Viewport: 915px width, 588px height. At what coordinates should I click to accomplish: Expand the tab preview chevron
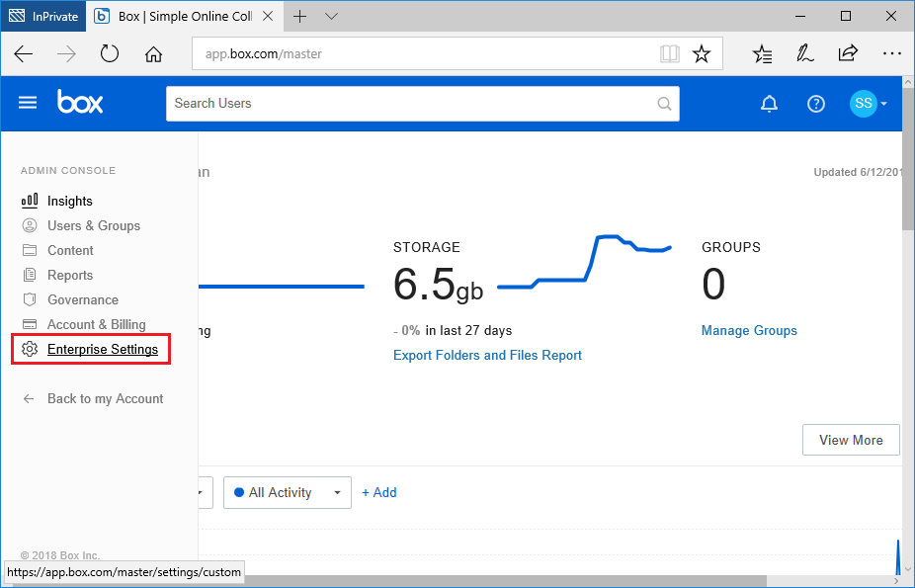pyautogui.click(x=331, y=17)
